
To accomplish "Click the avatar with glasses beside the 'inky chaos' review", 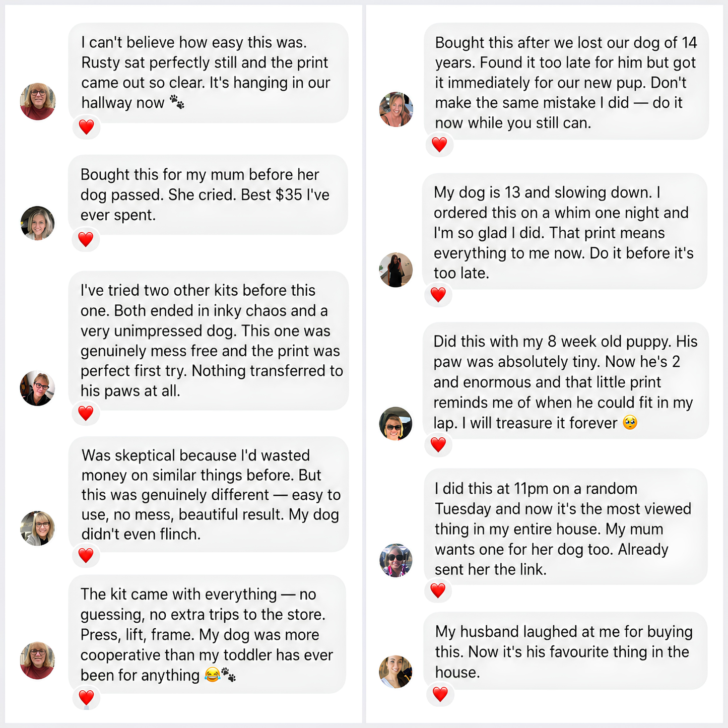I will pyautogui.click(x=37, y=388).
